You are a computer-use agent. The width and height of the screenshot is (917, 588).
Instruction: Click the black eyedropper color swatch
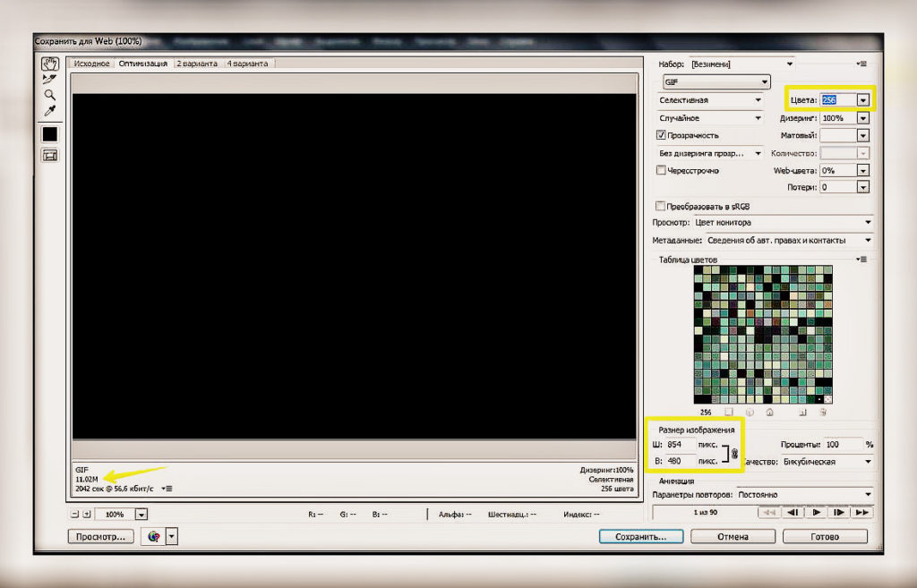coord(50,133)
